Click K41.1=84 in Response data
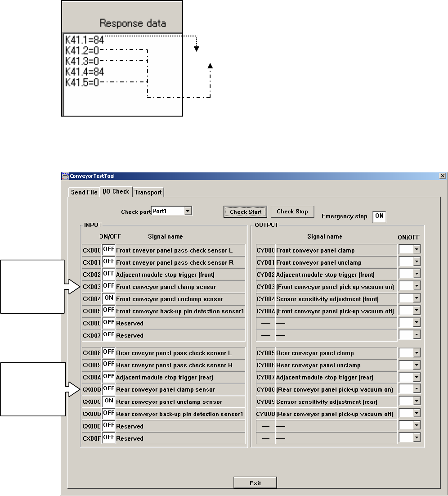 coord(85,40)
